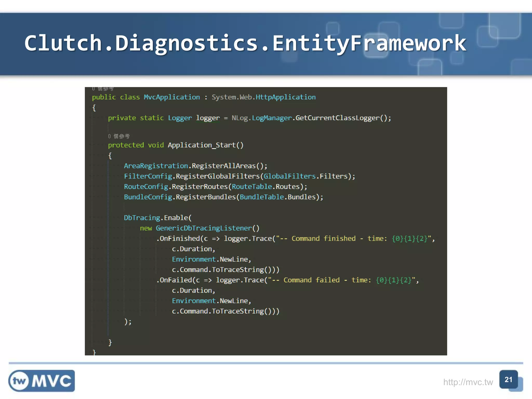
Task: Click 'BundleConfig.RegisterBundles' line
Action: click(x=224, y=197)
